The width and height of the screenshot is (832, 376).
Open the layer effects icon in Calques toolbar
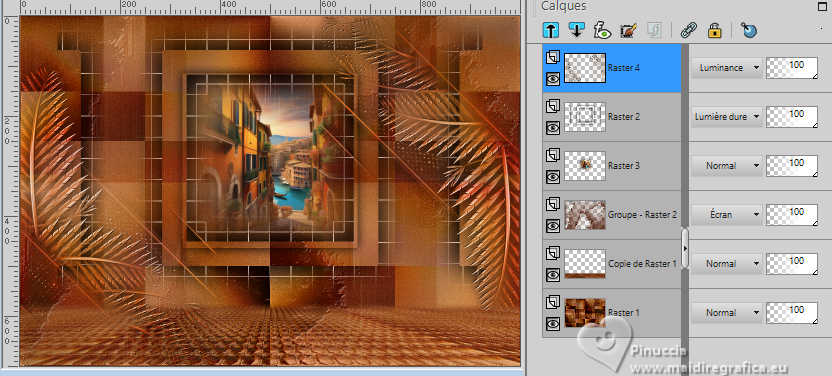click(x=602, y=30)
